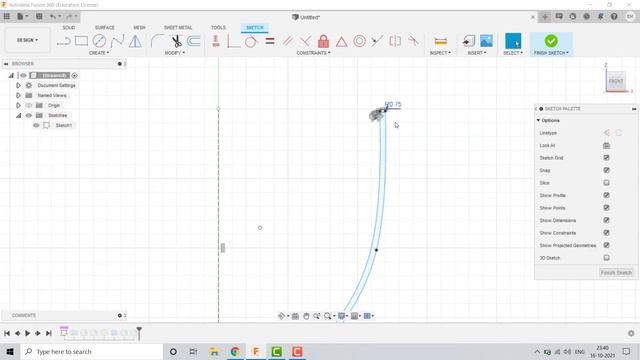Image resolution: width=640 pixels, height=360 pixels.
Task: Enable the 3D Sketch checkbox
Action: pyautogui.click(x=607, y=258)
